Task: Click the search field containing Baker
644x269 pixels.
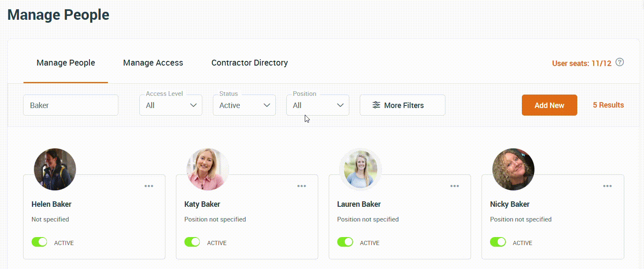Action: [71, 105]
